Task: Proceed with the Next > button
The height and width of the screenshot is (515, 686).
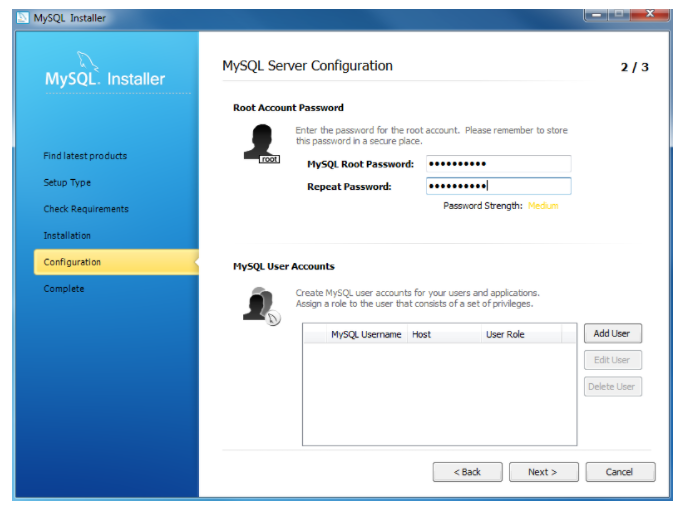Action: pos(543,472)
